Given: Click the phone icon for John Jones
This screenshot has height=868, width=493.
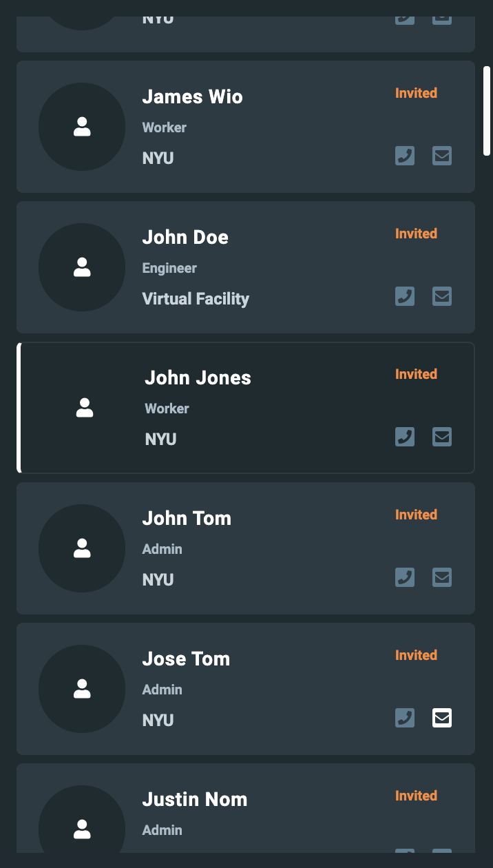Looking at the screenshot, I should (x=405, y=437).
